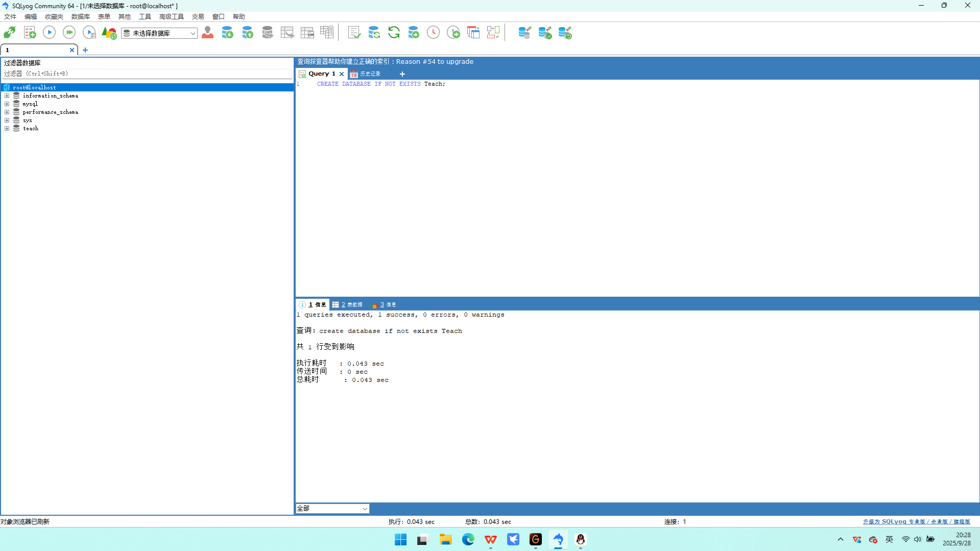Click the format query icon with checkmark

coord(354,33)
